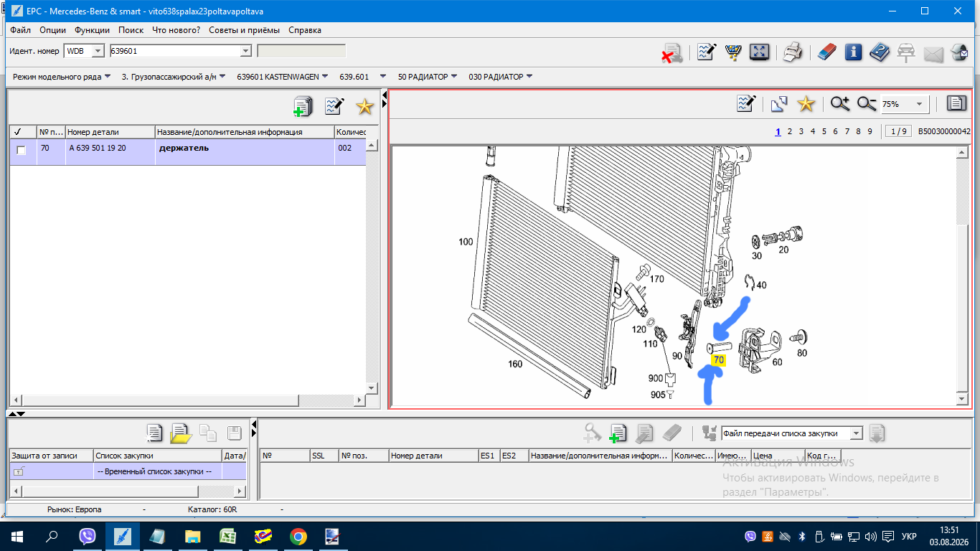980x551 pixels.
Task: Open the Режим модельного ряда dropdown
Action: [62, 77]
